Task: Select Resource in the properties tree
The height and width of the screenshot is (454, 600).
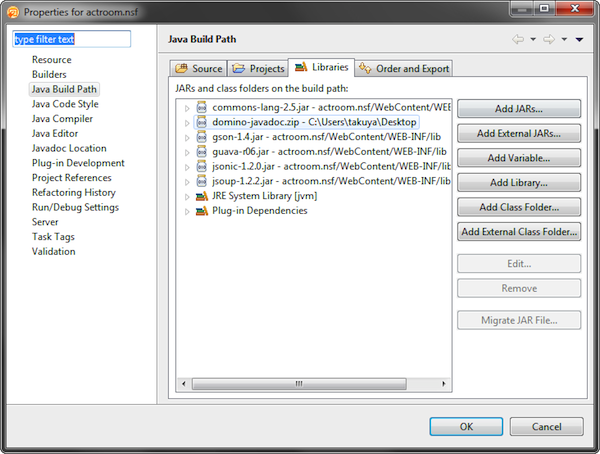Action: click(x=52, y=60)
